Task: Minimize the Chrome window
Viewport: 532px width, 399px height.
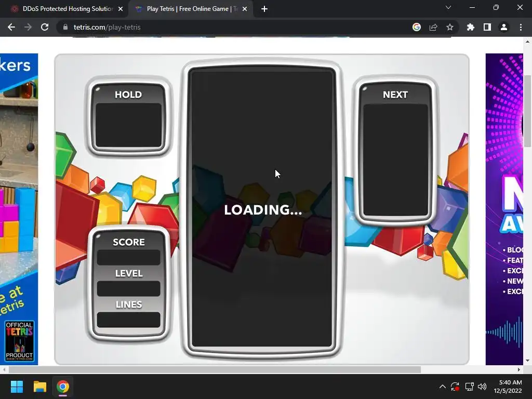Action: [x=472, y=7]
